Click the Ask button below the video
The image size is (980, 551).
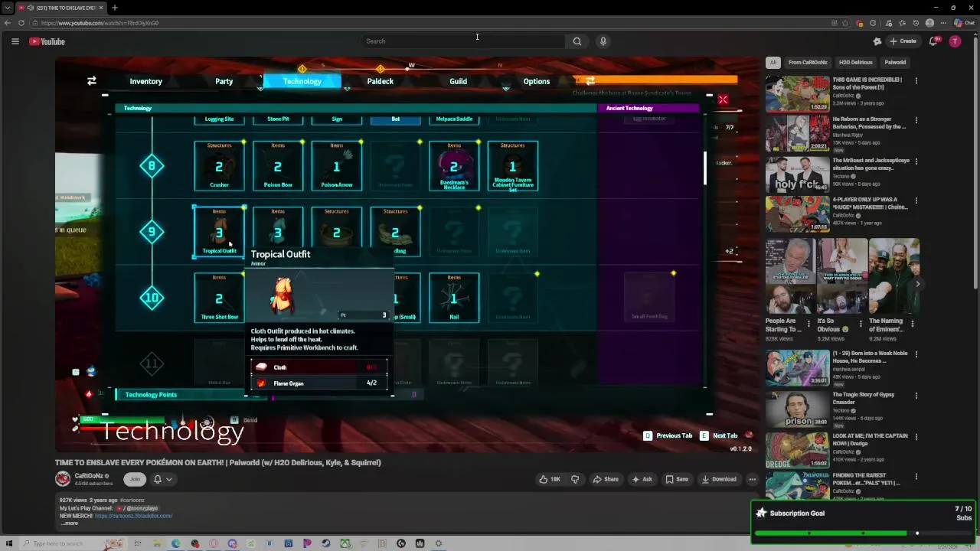point(642,479)
